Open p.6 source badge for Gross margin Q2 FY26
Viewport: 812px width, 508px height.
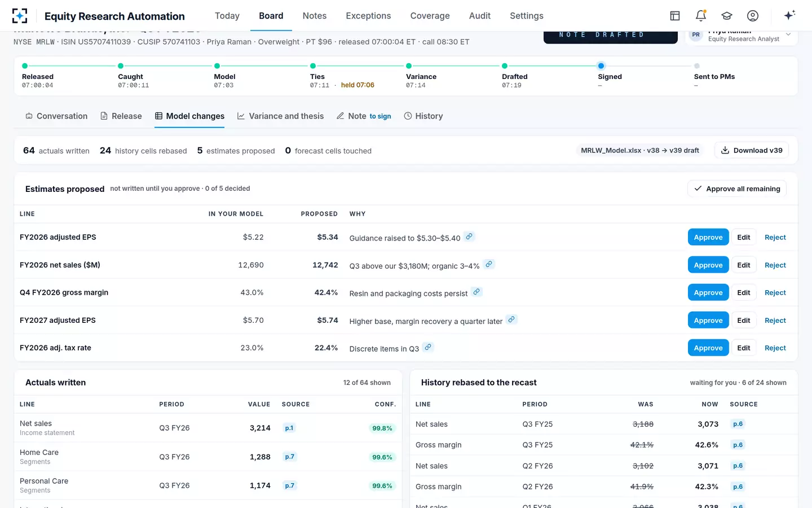(x=738, y=487)
